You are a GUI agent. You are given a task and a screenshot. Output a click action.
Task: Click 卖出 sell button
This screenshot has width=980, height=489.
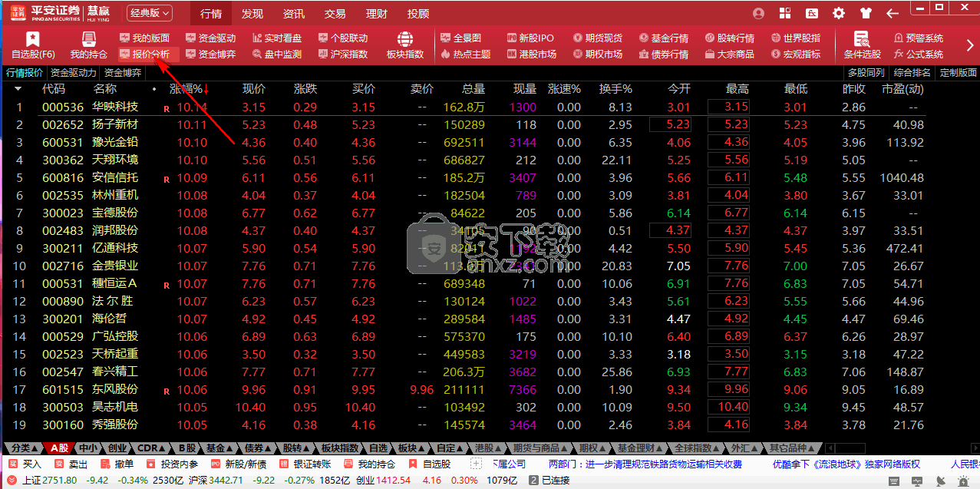point(71,464)
